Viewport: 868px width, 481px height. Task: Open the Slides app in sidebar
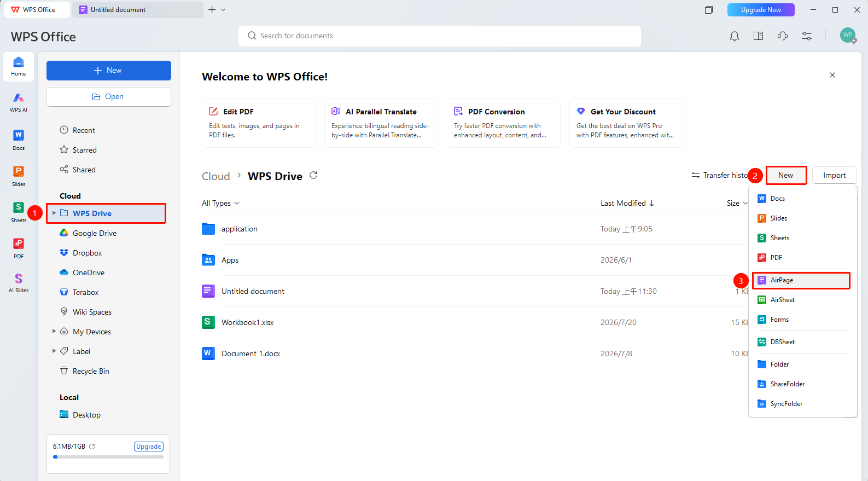[x=19, y=176]
